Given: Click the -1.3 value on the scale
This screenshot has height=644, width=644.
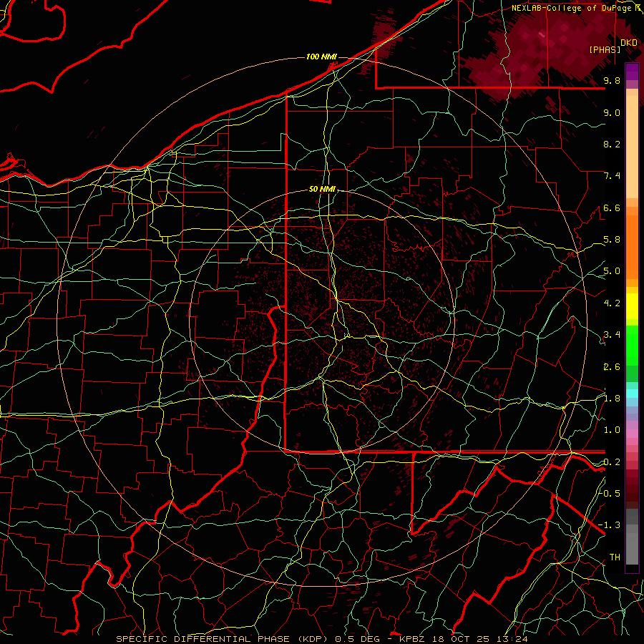Looking at the screenshot, I should point(610,525).
